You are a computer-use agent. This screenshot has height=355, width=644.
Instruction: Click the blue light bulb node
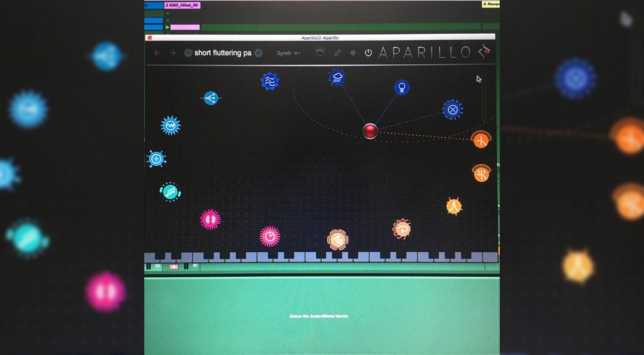click(x=401, y=88)
